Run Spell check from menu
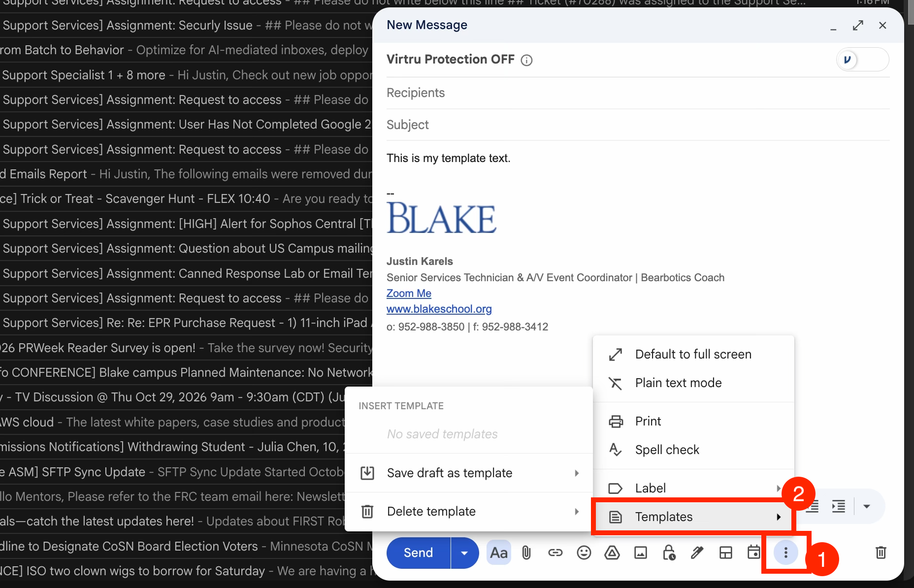The image size is (914, 588). tap(693, 450)
